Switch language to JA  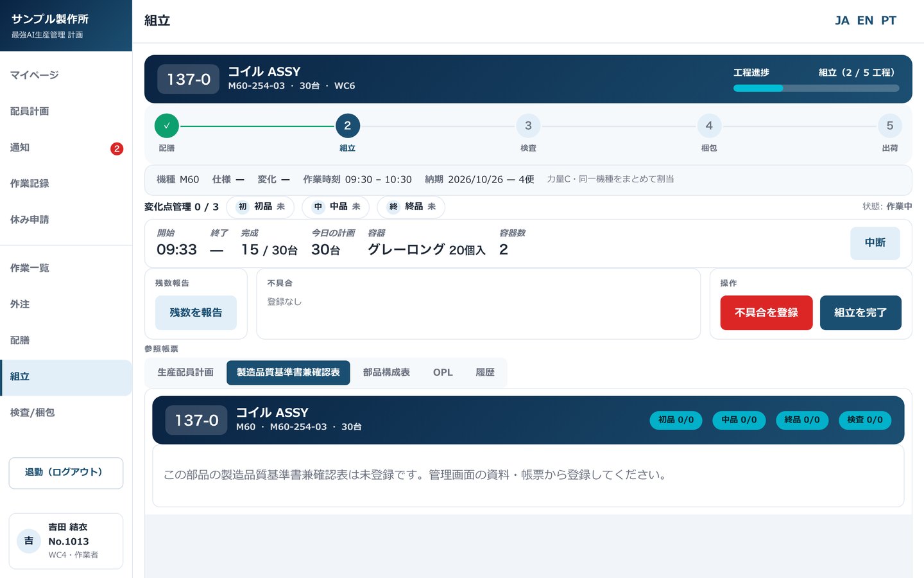pyautogui.click(x=842, y=21)
